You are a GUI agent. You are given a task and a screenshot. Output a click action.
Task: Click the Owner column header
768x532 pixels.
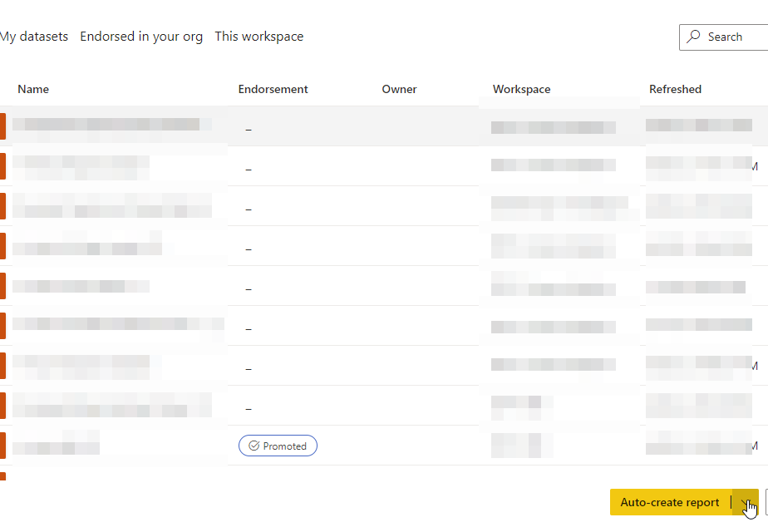click(x=399, y=89)
